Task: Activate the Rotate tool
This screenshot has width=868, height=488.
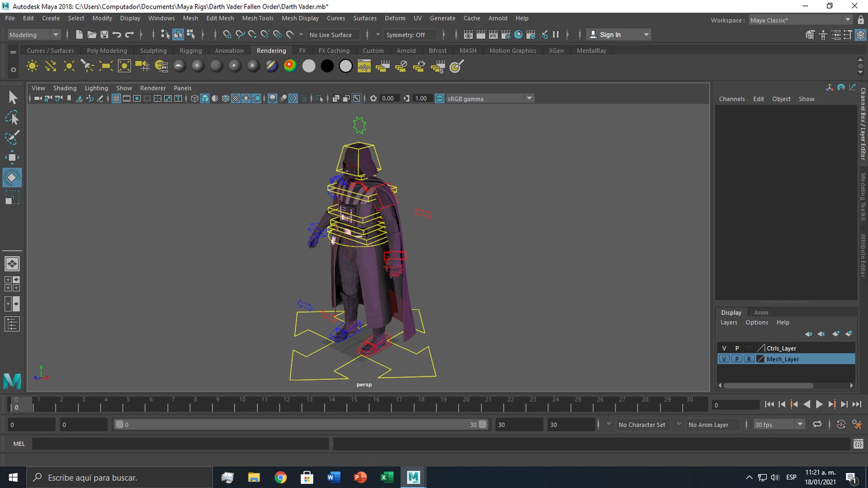Action: (x=13, y=177)
